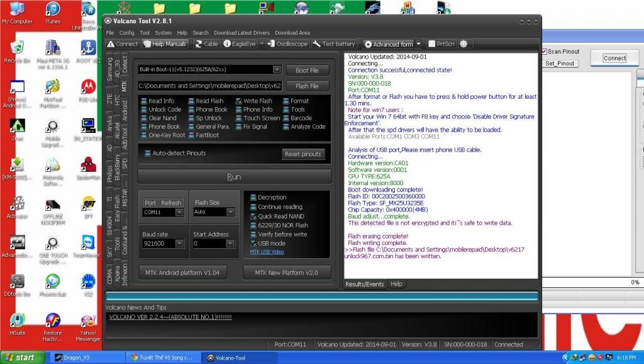
Task: Toggle the Quick Read NAND option
Action: click(253, 216)
